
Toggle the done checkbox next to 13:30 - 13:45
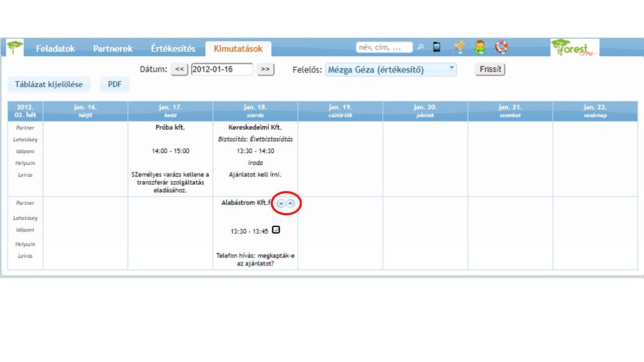pos(276,230)
